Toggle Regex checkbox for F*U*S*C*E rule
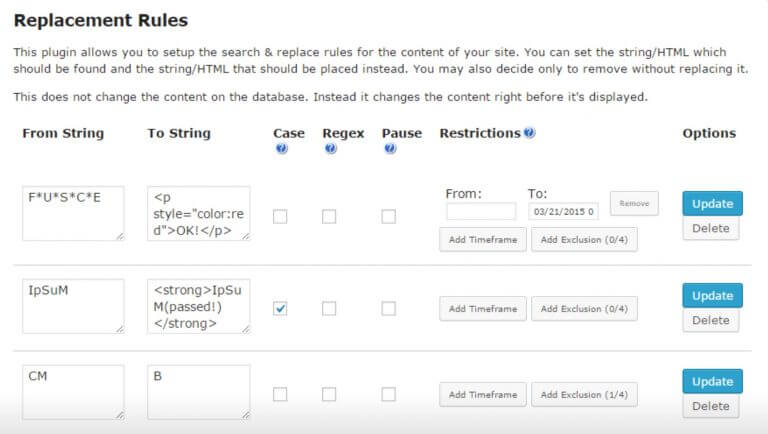768x434 pixels. point(329,216)
